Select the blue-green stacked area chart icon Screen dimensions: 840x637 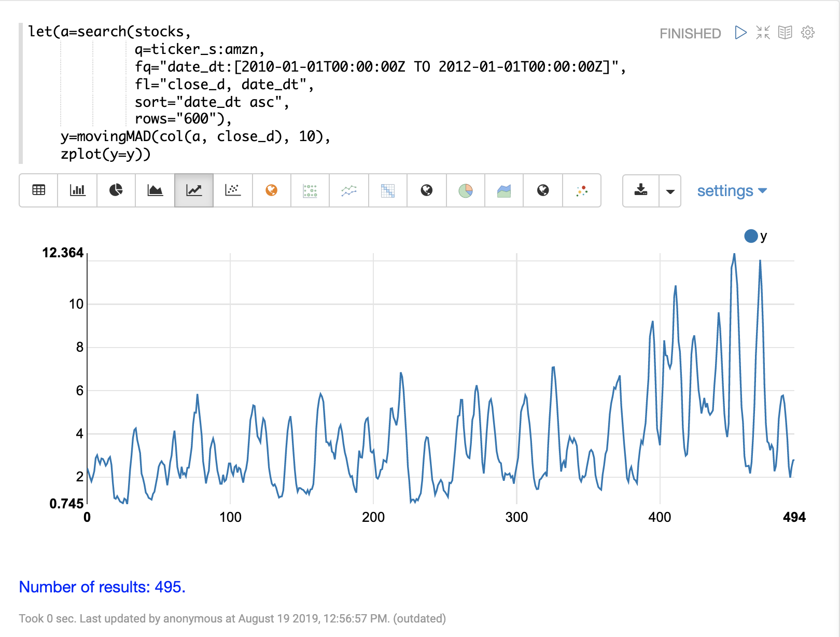click(x=504, y=190)
